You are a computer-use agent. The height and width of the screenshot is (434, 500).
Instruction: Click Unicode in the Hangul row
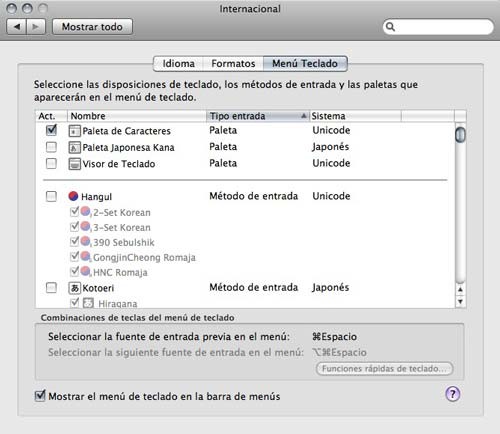pyautogui.click(x=331, y=196)
